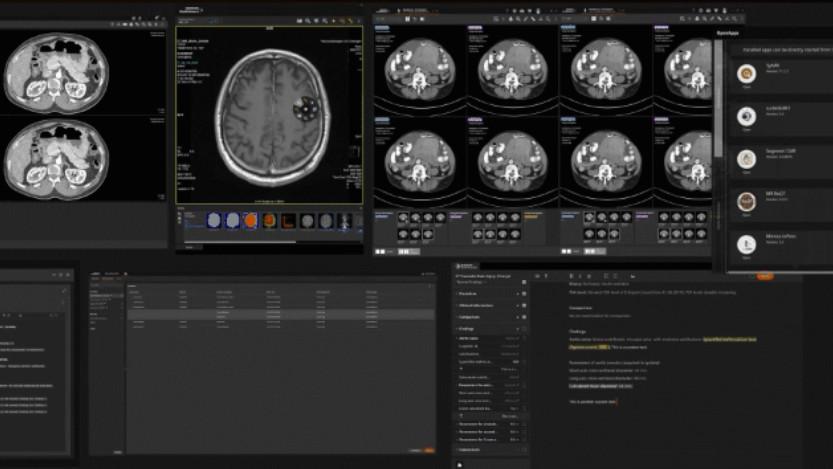This screenshot has height=469, width=833.
Task: Open the fifth app icon in OpenApps list
Action: coord(746,244)
